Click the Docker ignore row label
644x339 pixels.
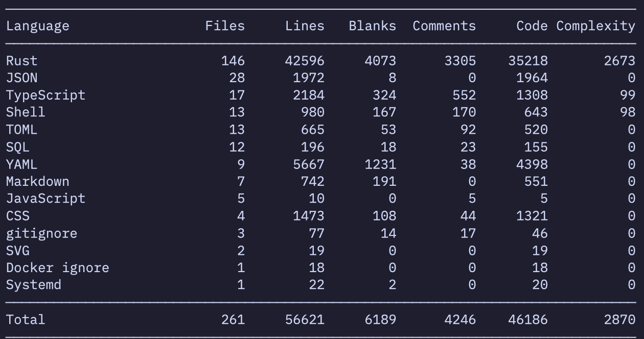pyautogui.click(x=57, y=268)
